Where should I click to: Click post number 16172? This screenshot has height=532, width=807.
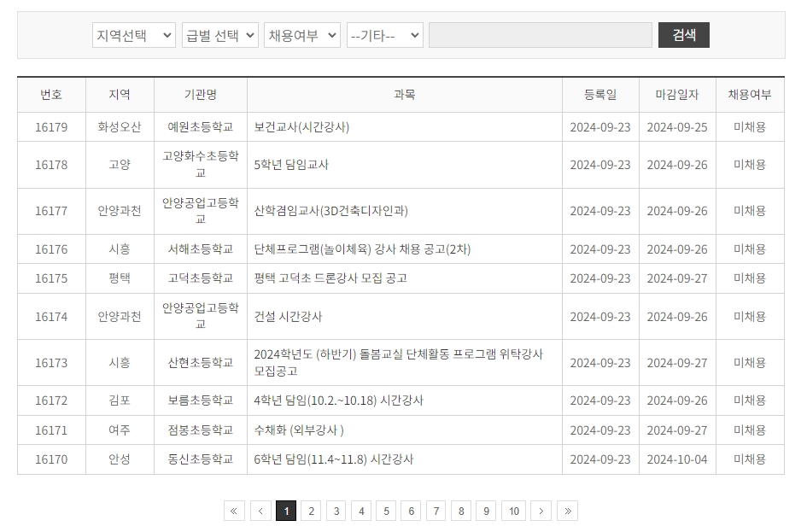click(51, 400)
